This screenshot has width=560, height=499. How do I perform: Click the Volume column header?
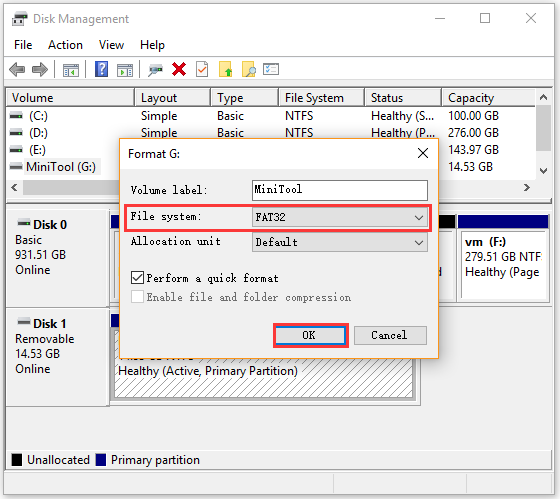click(x=70, y=98)
